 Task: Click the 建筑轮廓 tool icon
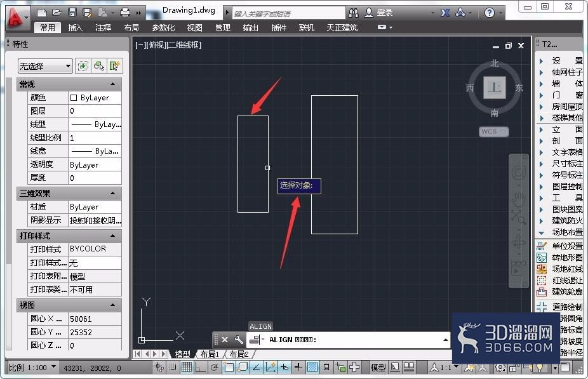542,291
